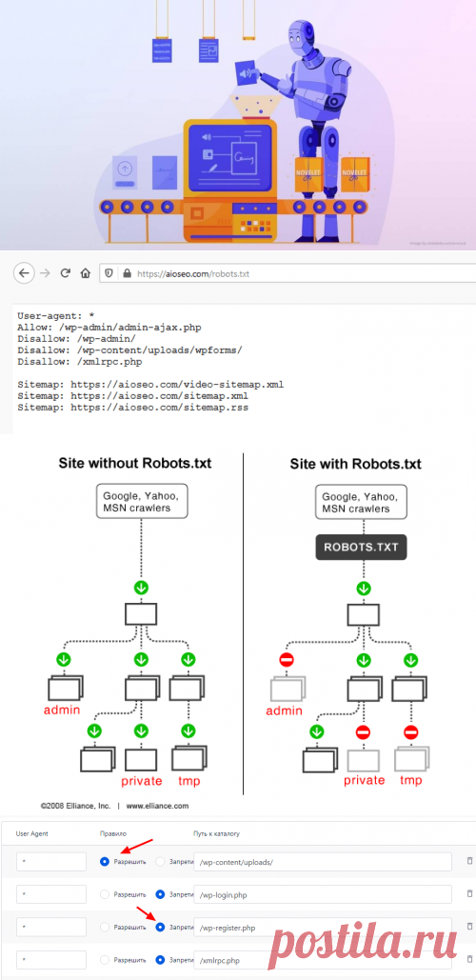Click the 'Disallow: /wp-content/uploads/wpforms/' line
Viewport: 476px width, 980px height.
[129, 350]
